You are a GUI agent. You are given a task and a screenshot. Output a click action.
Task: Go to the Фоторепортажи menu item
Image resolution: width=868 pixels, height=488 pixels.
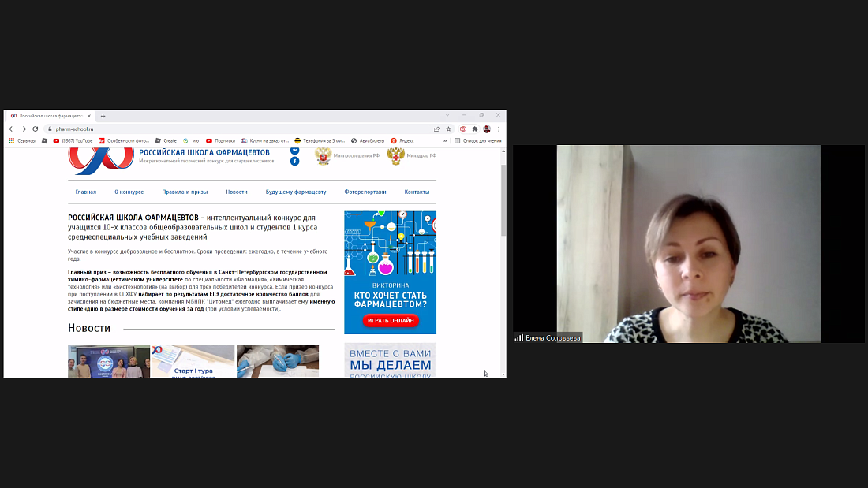365,192
